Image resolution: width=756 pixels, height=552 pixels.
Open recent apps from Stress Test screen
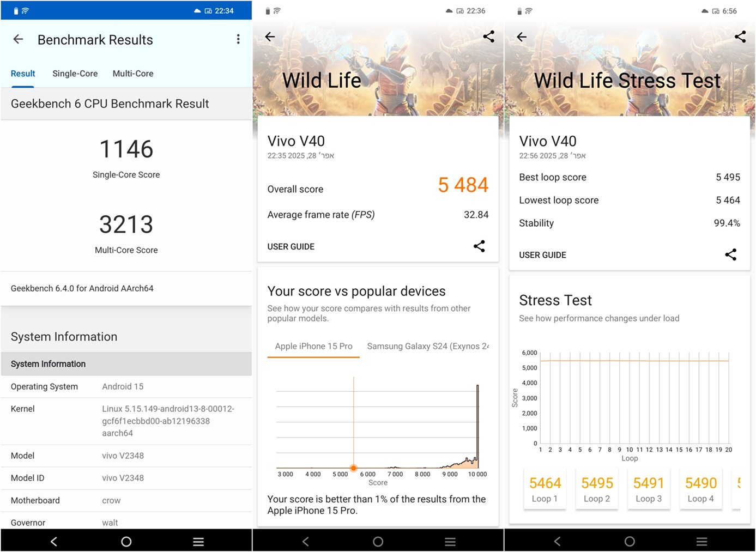pos(701,541)
